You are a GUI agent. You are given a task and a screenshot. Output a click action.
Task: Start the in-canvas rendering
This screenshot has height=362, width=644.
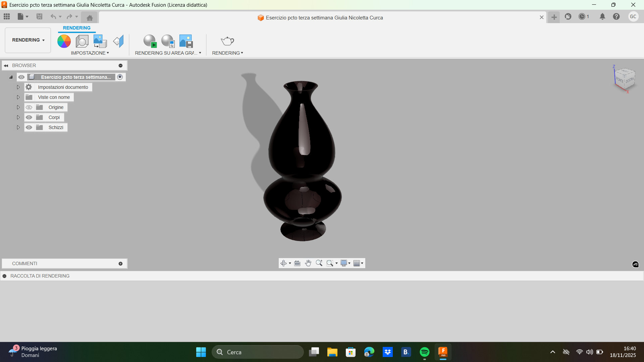pyautogui.click(x=150, y=41)
